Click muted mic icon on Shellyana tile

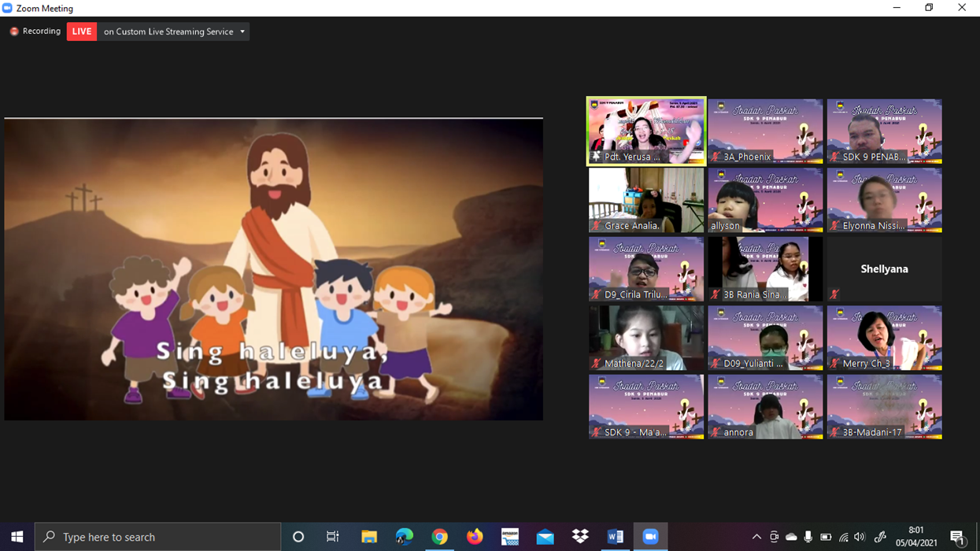click(x=834, y=294)
